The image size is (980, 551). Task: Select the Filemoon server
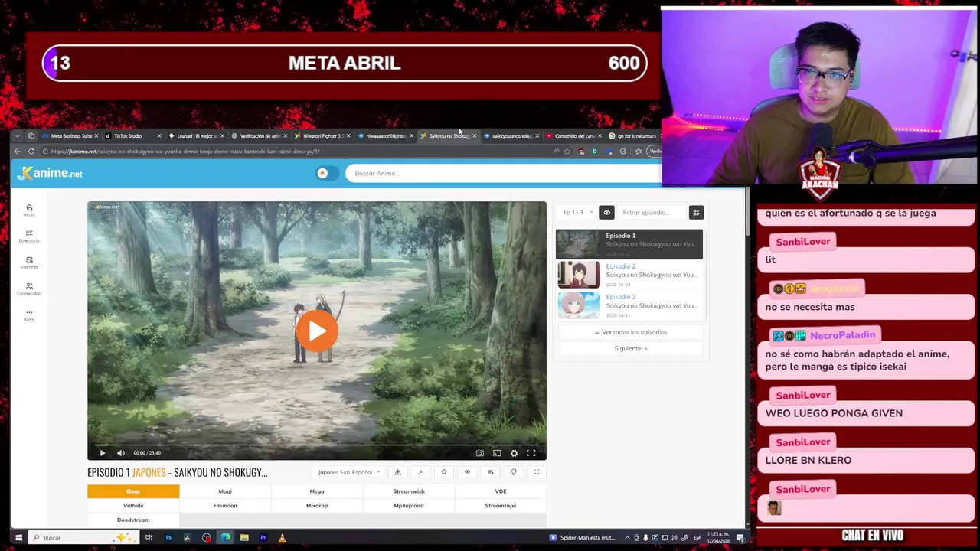click(225, 506)
